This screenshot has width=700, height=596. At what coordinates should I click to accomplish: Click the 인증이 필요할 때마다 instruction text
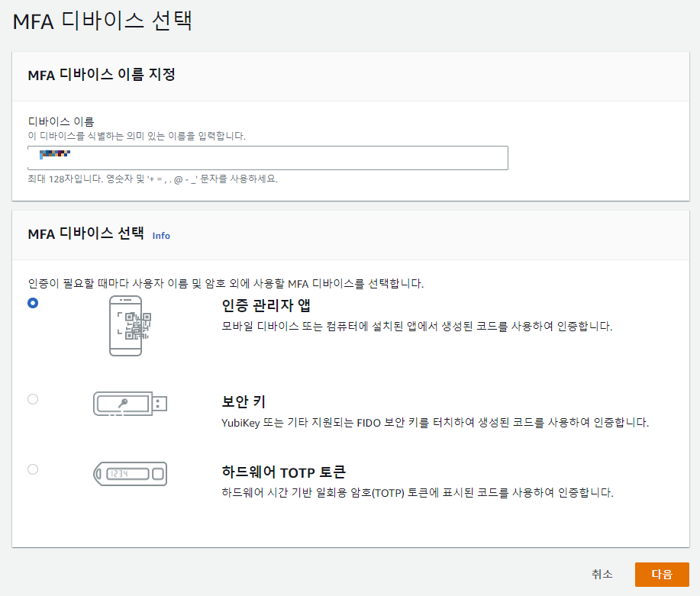click(225, 283)
